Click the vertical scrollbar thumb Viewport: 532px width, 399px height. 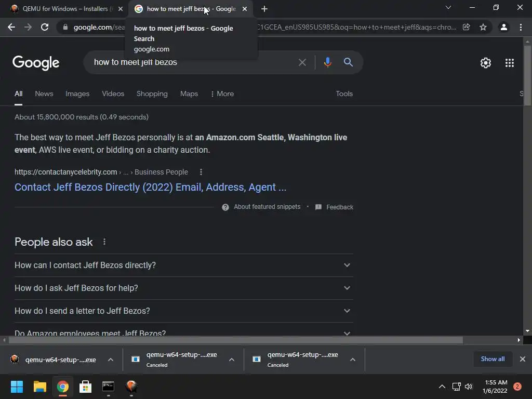[527, 75]
